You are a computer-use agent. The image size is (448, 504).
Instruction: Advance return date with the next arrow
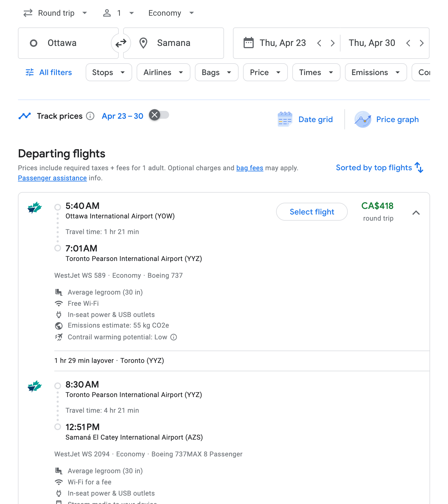[422, 43]
